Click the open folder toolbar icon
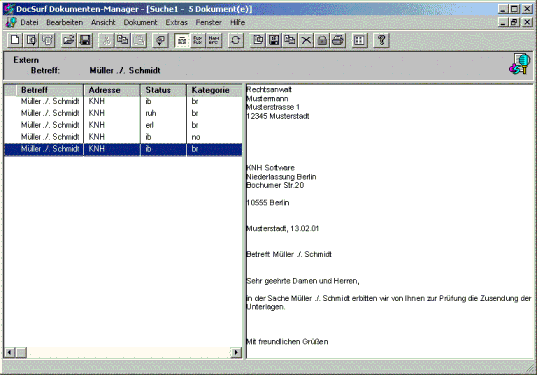This screenshot has height=375, width=537. [68, 40]
